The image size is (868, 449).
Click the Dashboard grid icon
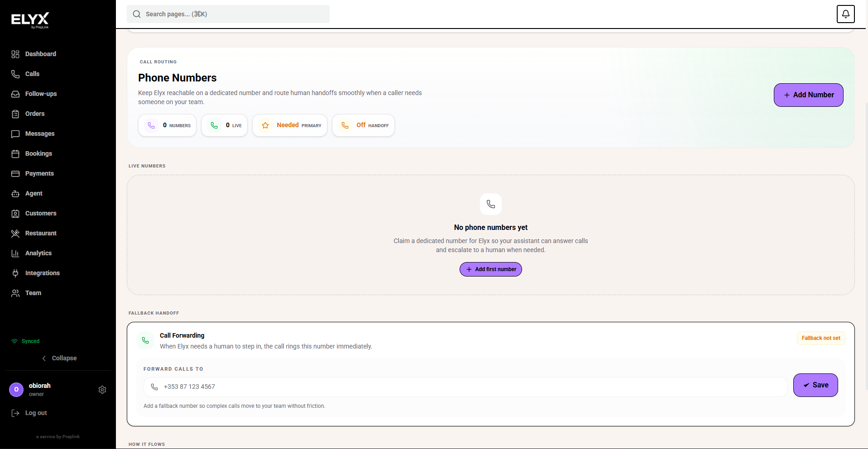[15, 54]
